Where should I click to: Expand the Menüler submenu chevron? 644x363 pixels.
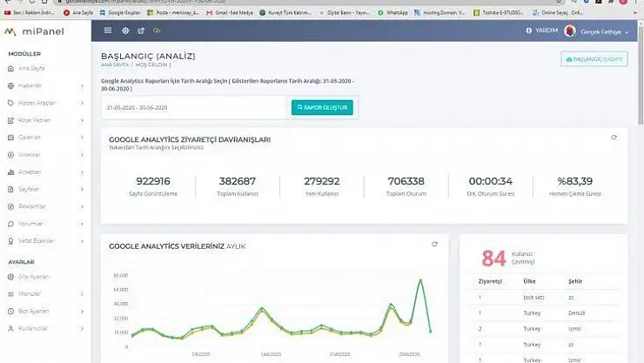(82, 294)
